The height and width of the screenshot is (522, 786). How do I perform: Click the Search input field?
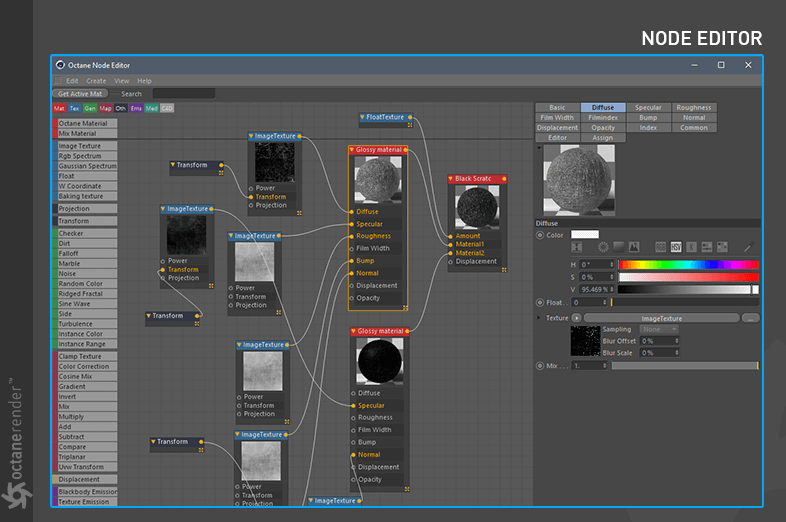[184, 94]
